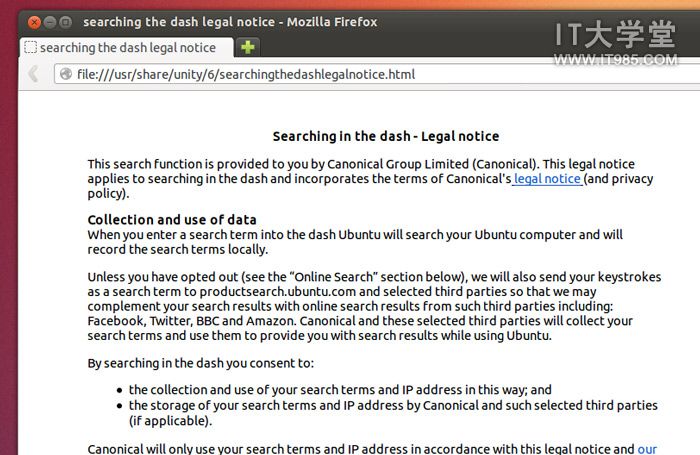Click the Firefox window title bar text

[230, 22]
